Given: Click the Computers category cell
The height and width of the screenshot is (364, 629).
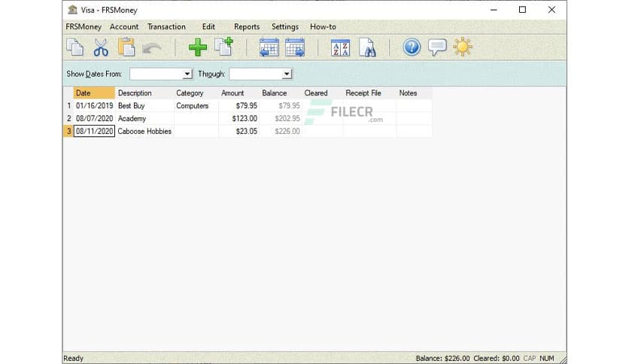Looking at the screenshot, I should (196, 106).
